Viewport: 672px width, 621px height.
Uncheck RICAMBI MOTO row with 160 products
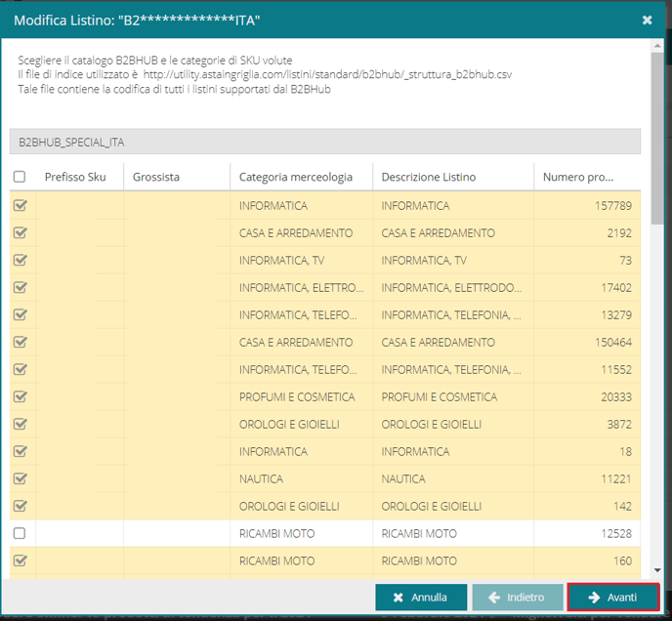20,560
